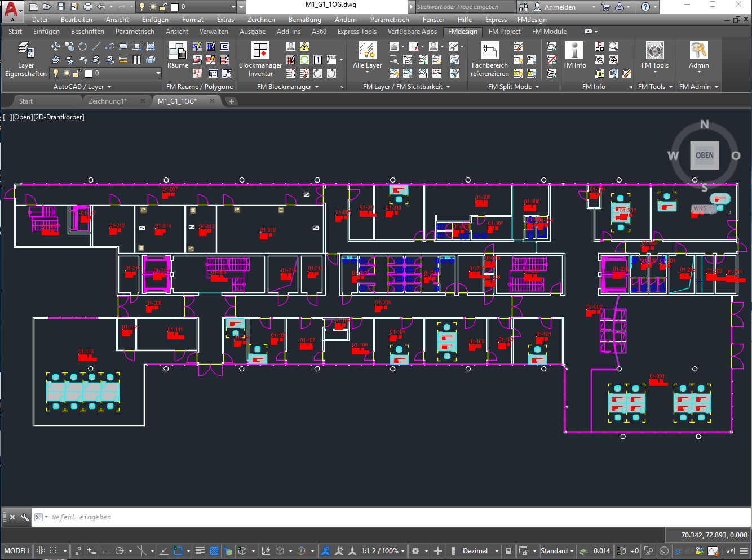Viewport: 752px width, 560px height.
Task: Expand the FM Split Mode panel
Action: [x=514, y=87]
